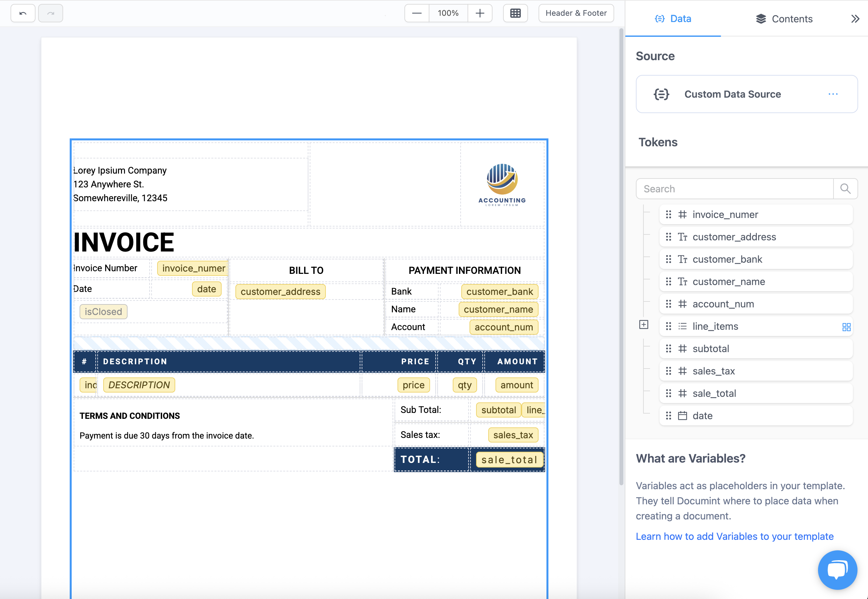Switch to the Contents tab
Screen dimensions: 868x599
(x=784, y=19)
